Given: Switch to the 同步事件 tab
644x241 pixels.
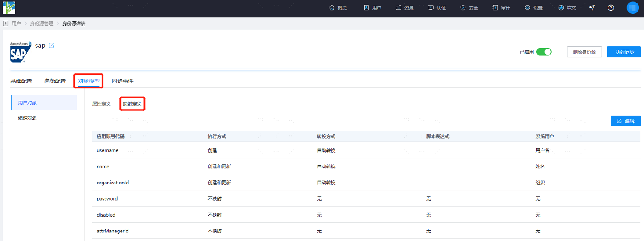Looking at the screenshot, I should click(x=123, y=81).
